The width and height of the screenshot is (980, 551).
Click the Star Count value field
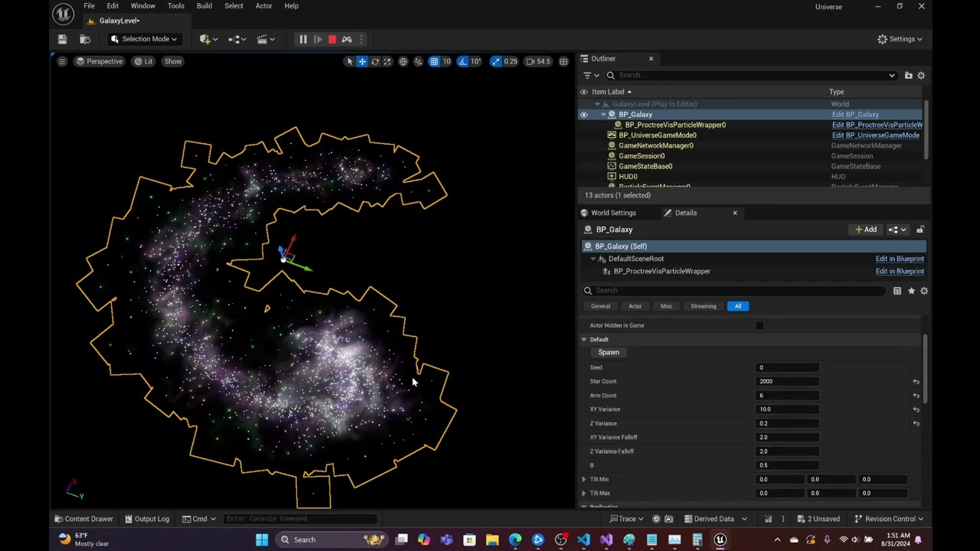pos(787,381)
